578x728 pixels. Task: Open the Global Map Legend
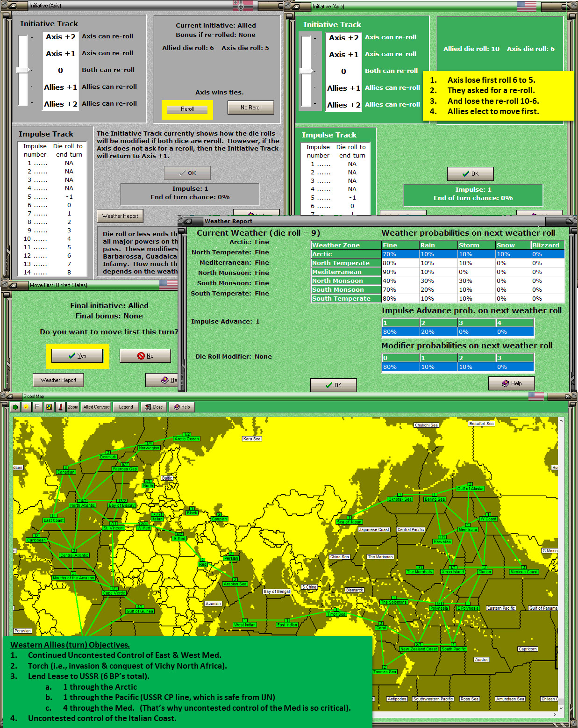[x=126, y=407]
